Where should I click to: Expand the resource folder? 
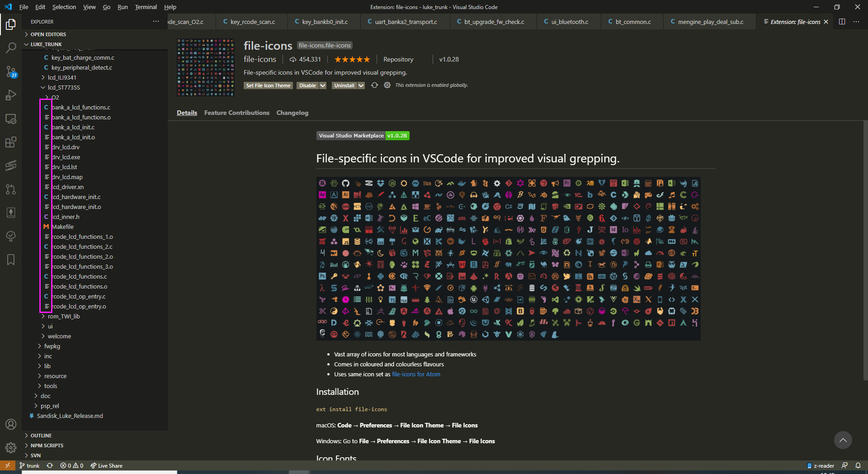tap(55, 376)
